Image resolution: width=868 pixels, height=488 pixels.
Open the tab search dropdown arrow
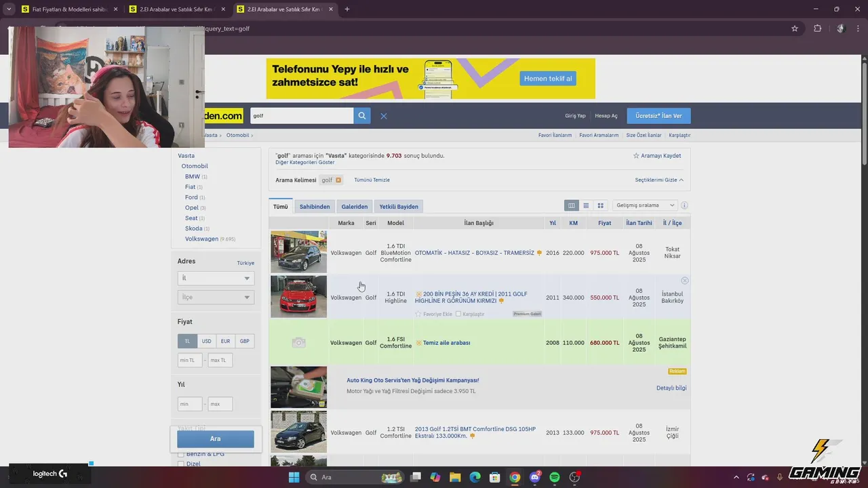(8, 9)
